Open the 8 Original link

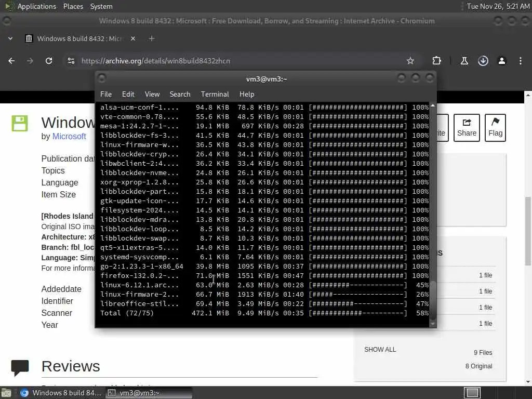(x=478, y=366)
